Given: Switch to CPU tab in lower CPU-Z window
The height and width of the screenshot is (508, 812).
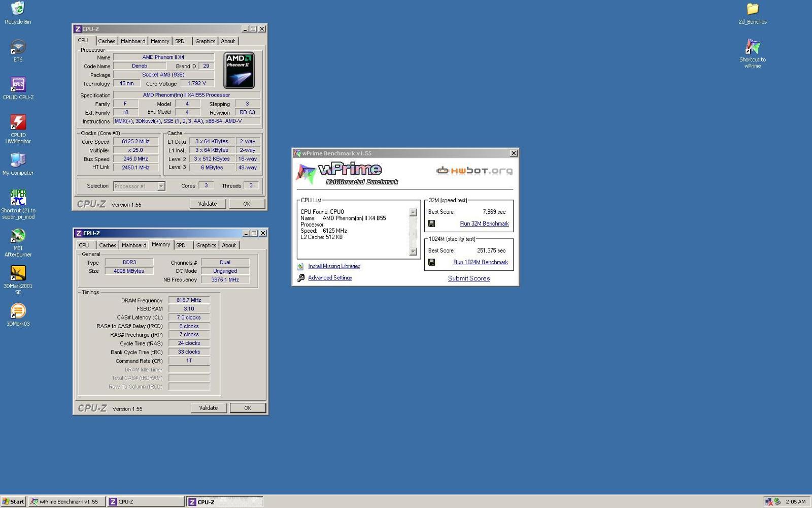Looking at the screenshot, I should tap(84, 245).
